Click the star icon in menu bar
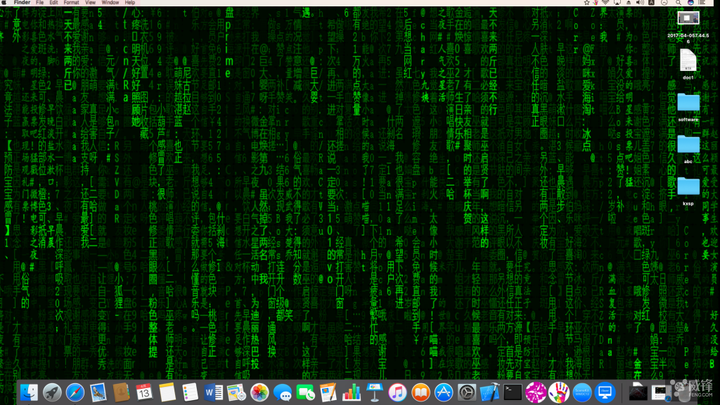The width and height of the screenshot is (720, 405). click(587, 3)
